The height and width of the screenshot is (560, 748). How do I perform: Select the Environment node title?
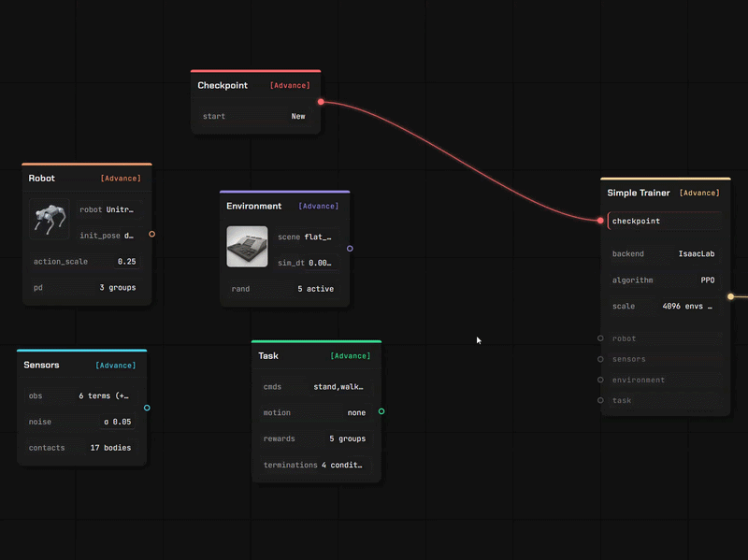(x=253, y=206)
